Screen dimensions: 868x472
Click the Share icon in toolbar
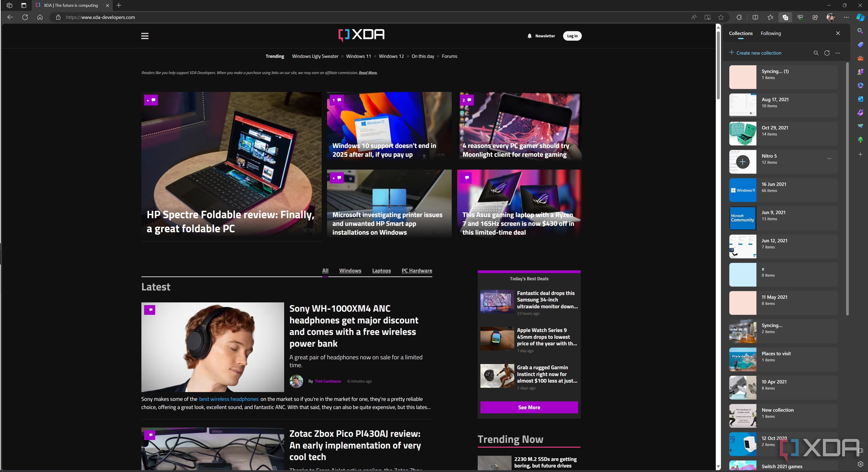(815, 17)
